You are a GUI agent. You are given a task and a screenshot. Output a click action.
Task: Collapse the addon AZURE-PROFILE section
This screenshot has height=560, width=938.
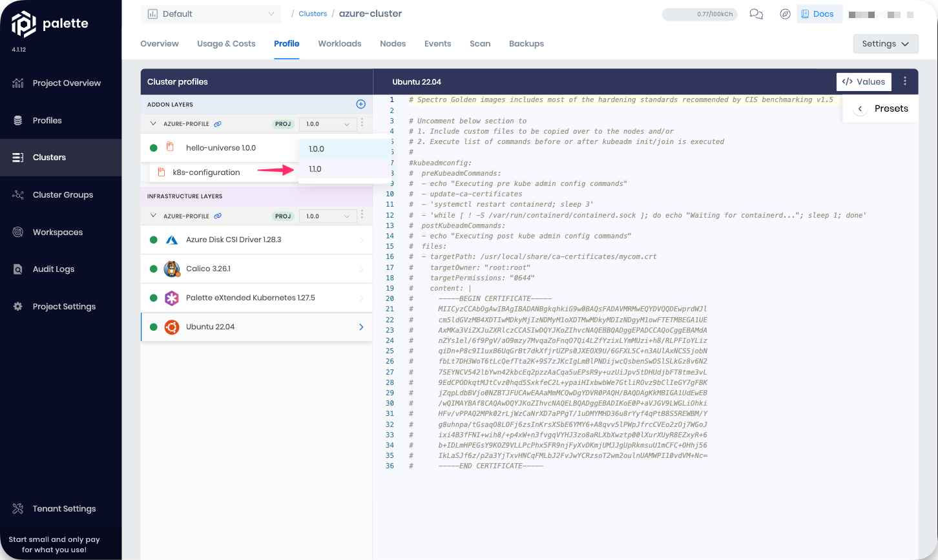pos(153,124)
